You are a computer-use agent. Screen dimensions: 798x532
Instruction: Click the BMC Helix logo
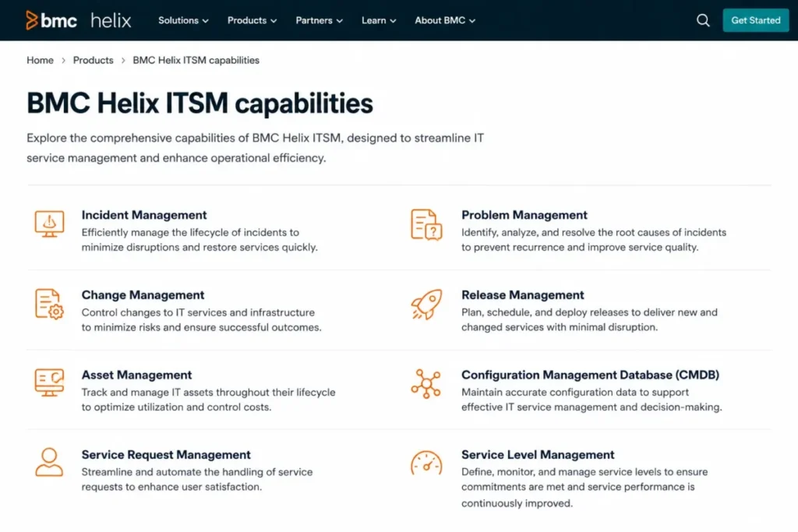point(79,20)
